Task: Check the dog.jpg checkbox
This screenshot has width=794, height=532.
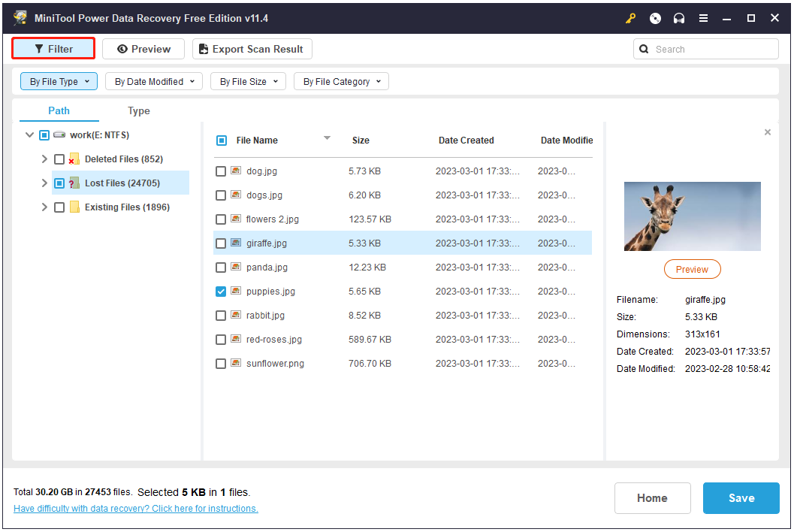Action: (221, 171)
